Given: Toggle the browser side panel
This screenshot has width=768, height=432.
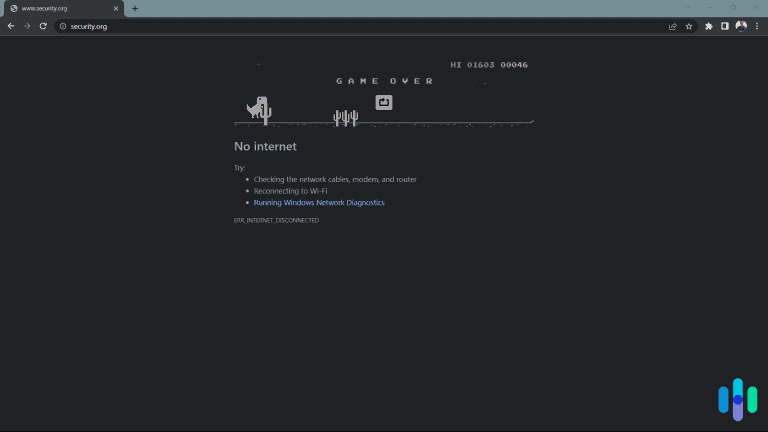Looking at the screenshot, I should [725, 26].
